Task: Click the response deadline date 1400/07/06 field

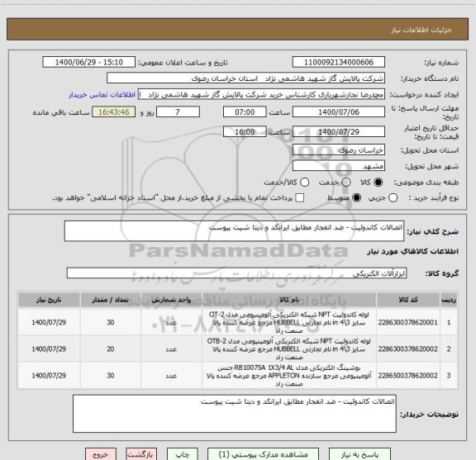Action: tap(339, 112)
